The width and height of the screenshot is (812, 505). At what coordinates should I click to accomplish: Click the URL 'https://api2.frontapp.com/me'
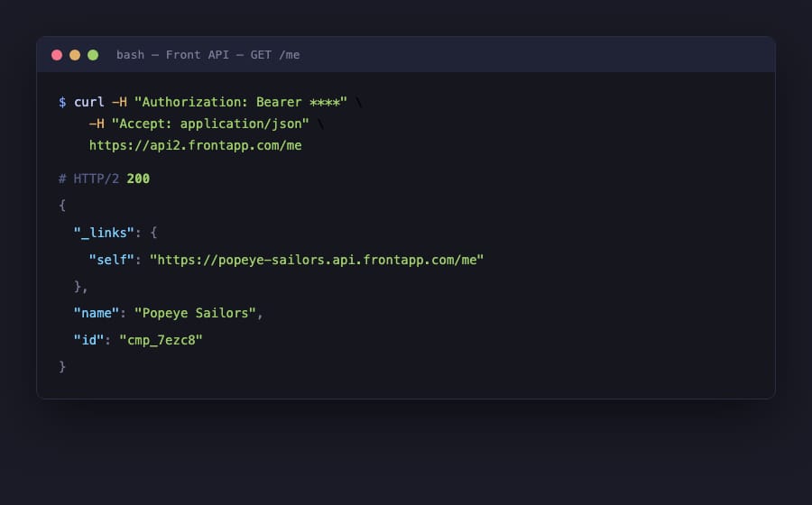coord(195,145)
